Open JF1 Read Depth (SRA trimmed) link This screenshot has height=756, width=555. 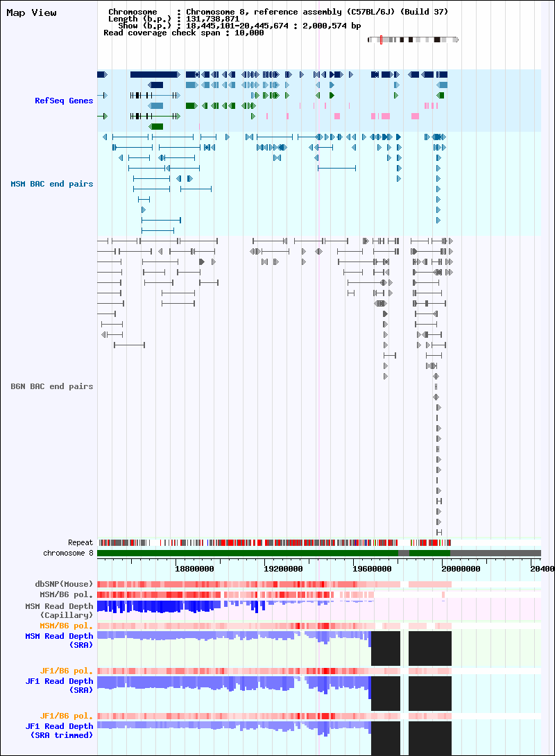click(59, 731)
